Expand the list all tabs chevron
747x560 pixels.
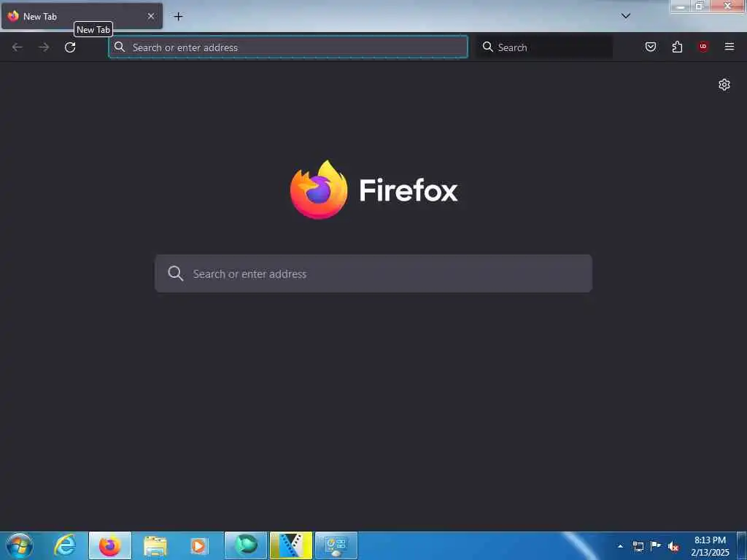point(625,16)
